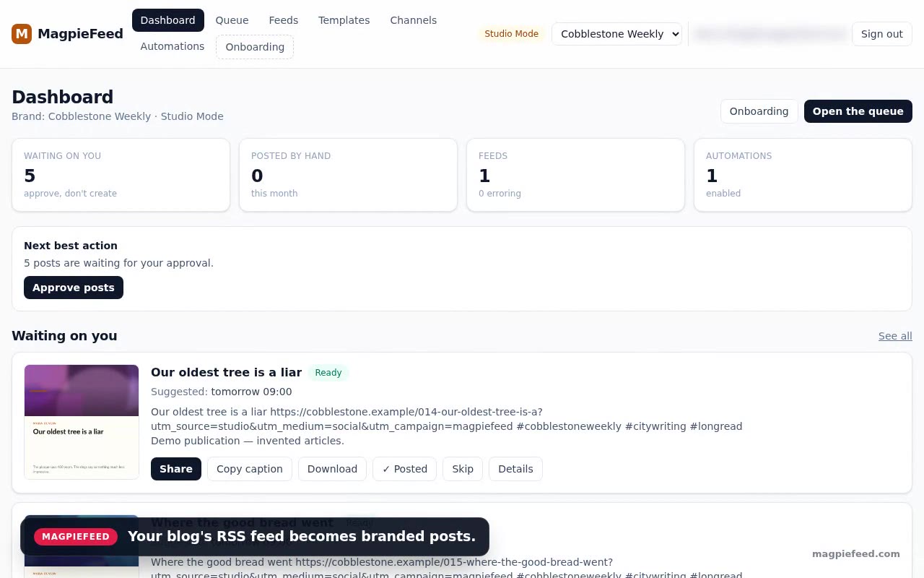The height and width of the screenshot is (578, 924).
Task: Click the Approve posts button
Action: (x=74, y=288)
